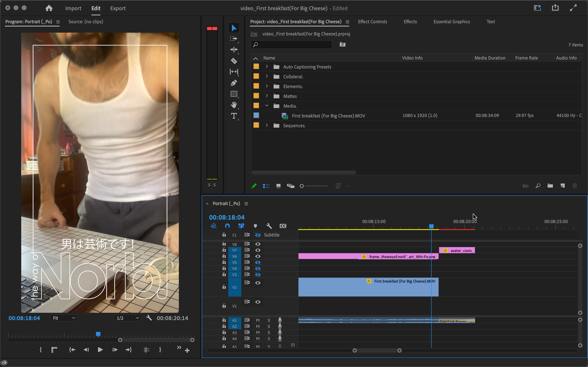Mute audio track A1
This screenshot has height=367, width=588.
point(258,320)
